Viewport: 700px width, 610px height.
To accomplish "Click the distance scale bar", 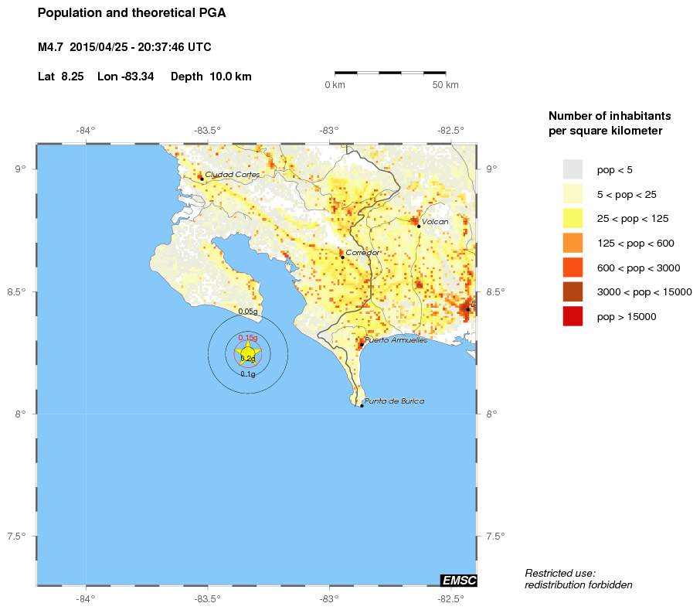I will [390, 73].
